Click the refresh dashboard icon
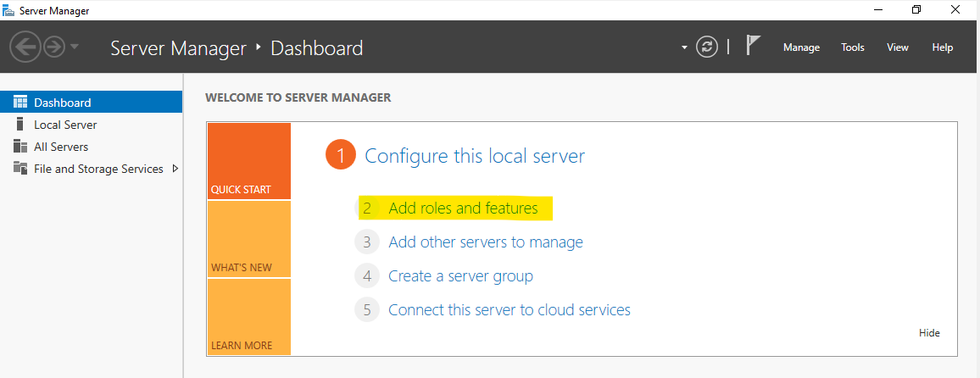Image resolution: width=980 pixels, height=378 pixels. tap(706, 47)
